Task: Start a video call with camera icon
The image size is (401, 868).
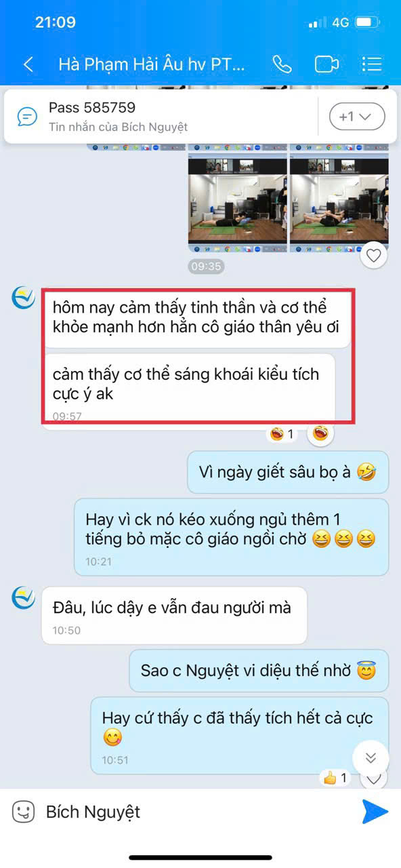Action: pyautogui.click(x=326, y=64)
